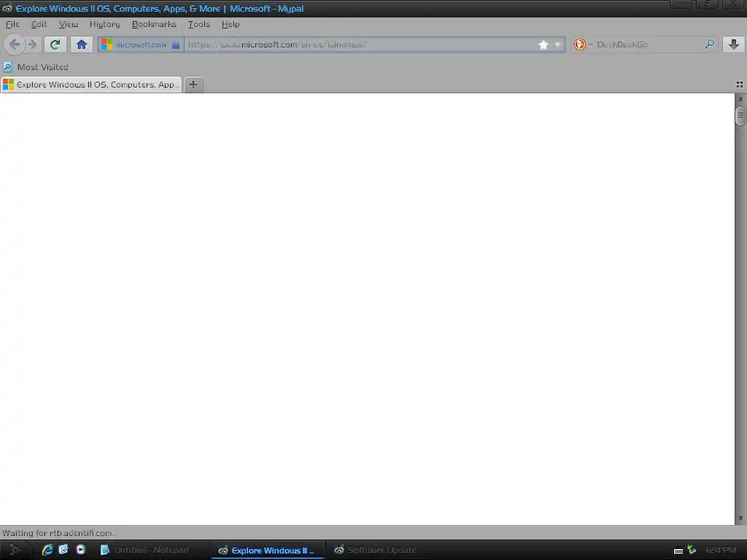Click the Explore Windows 11 taskbar button
747x560 pixels.
(x=268, y=550)
